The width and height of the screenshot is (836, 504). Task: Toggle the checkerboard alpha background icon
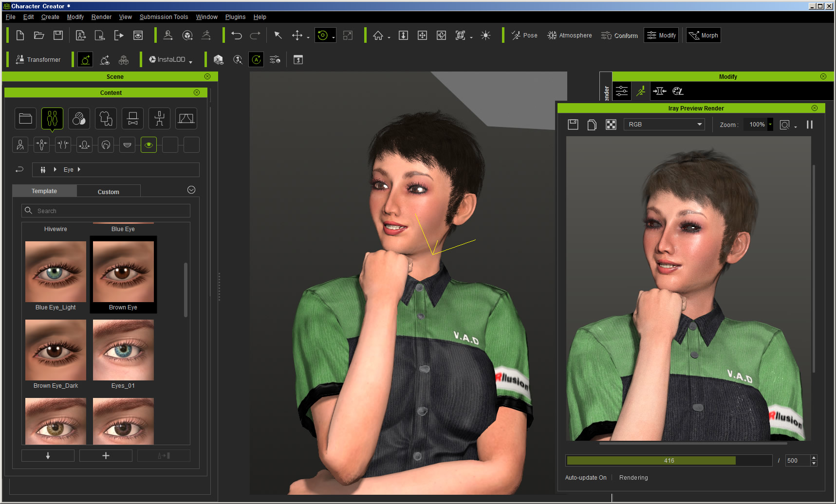click(x=611, y=125)
